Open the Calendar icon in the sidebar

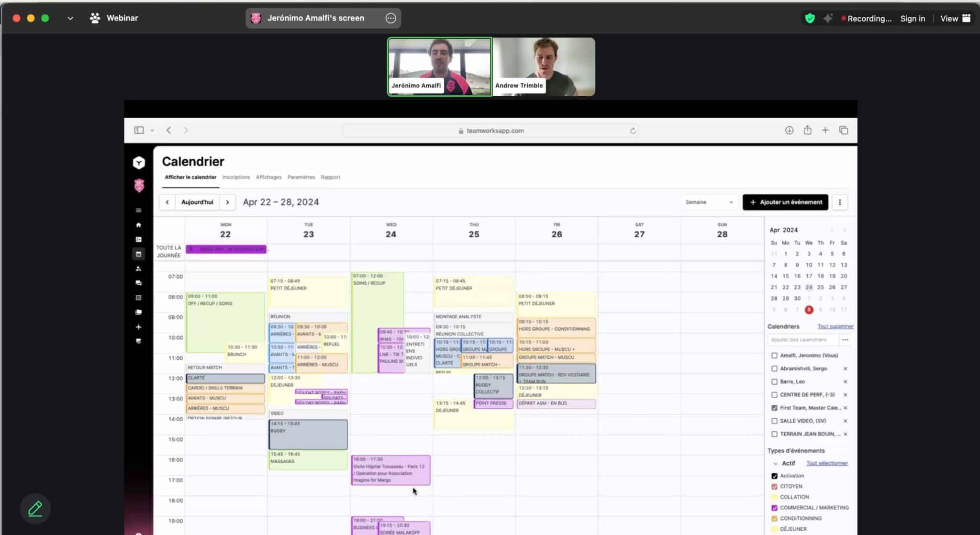point(138,254)
